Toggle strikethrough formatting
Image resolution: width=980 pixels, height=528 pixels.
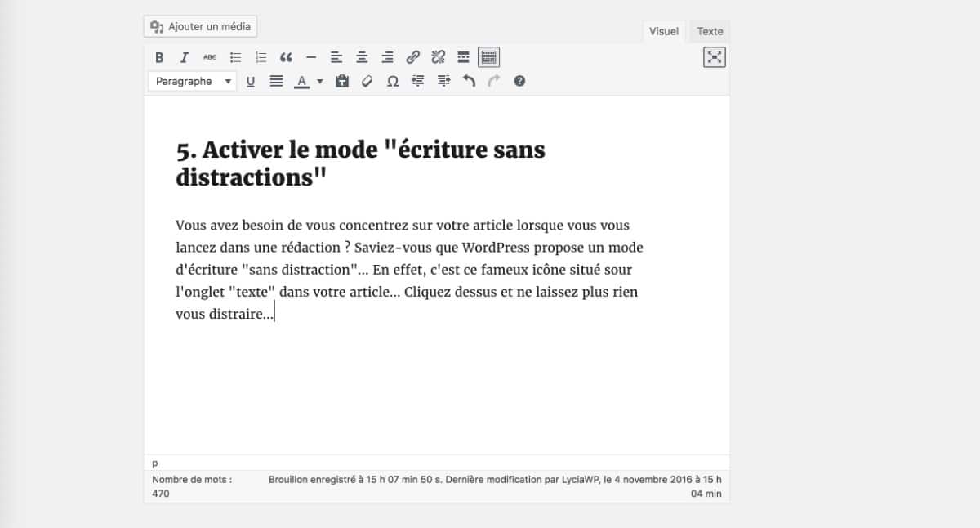[209, 56]
